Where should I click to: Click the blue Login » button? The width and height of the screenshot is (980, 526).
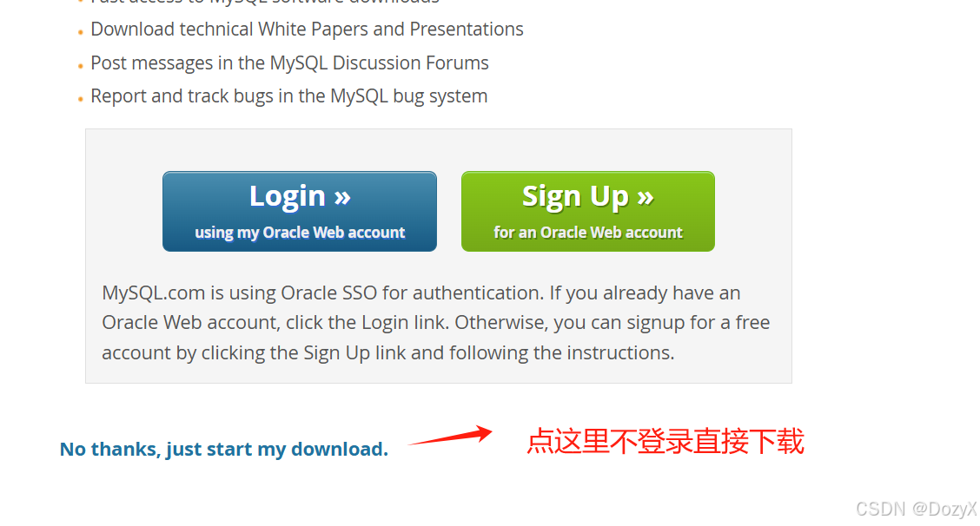[x=300, y=211]
